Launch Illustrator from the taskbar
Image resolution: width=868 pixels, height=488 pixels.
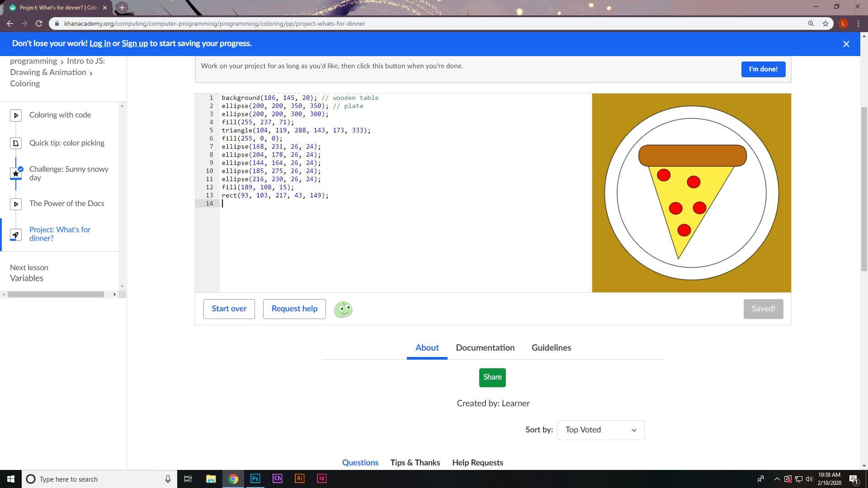pos(299,479)
